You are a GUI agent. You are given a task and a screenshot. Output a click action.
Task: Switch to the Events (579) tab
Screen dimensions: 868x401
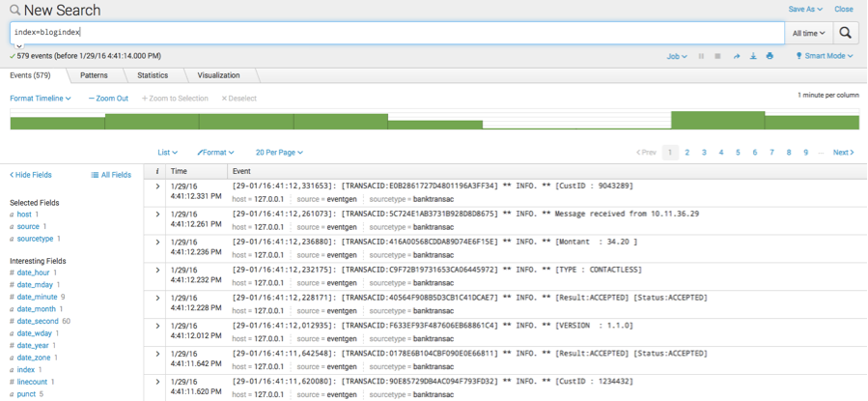(31, 75)
